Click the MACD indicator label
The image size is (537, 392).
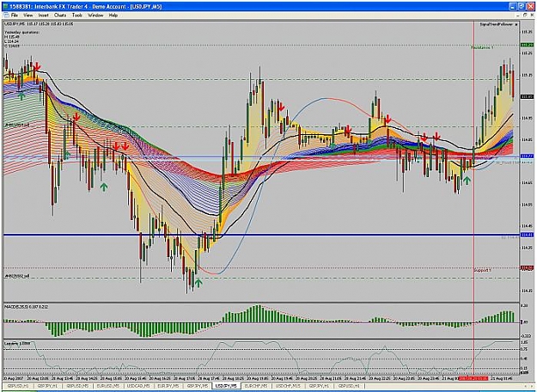[26, 307]
